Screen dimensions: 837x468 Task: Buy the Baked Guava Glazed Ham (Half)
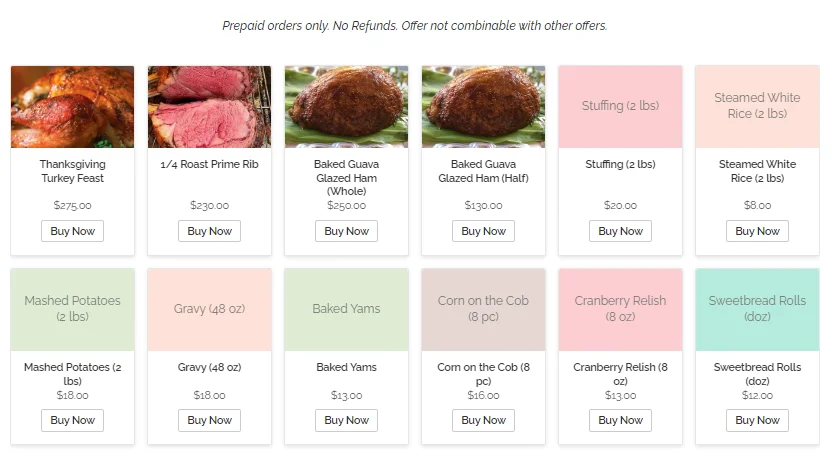click(484, 231)
